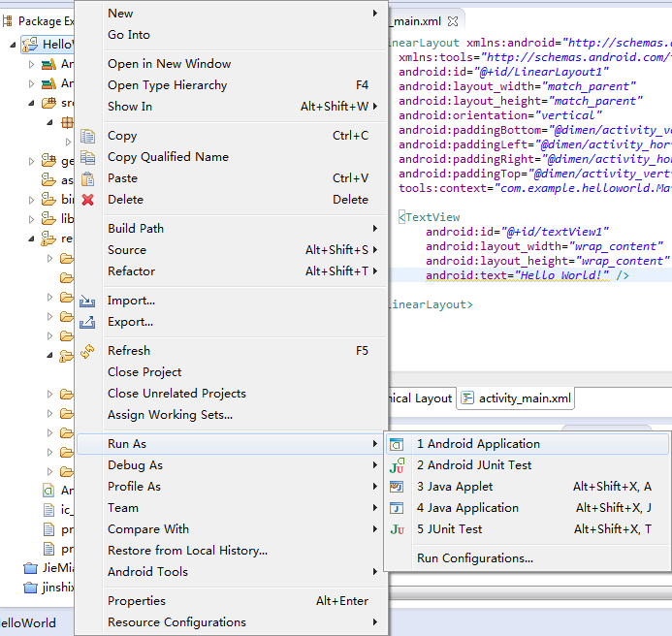This screenshot has width=672, height=636.
Task: Click the fold marker beside TextView
Action: [x=401, y=217]
